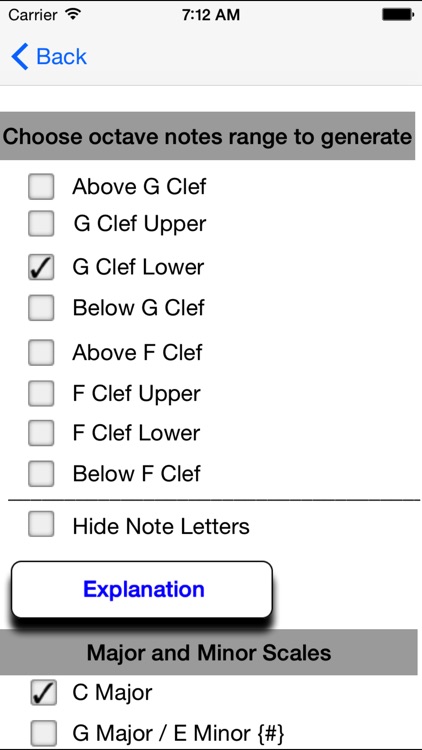Image resolution: width=422 pixels, height=750 pixels.
Task: Tap the Major and Minor Scales header
Action: (209, 652)
